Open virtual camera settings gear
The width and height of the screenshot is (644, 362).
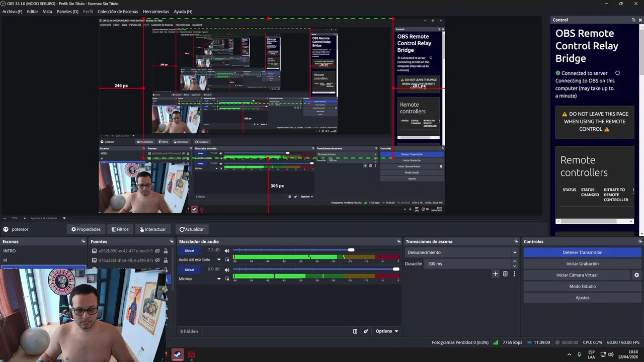click(636, 275)
